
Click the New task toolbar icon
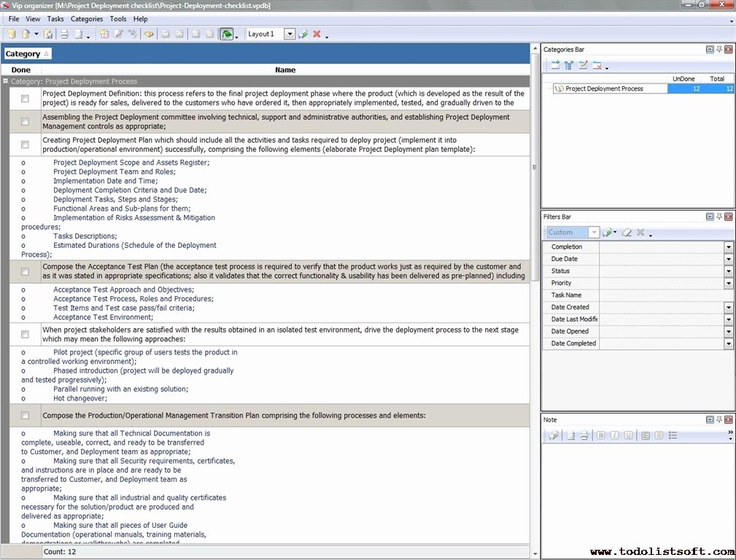(104, 34)
